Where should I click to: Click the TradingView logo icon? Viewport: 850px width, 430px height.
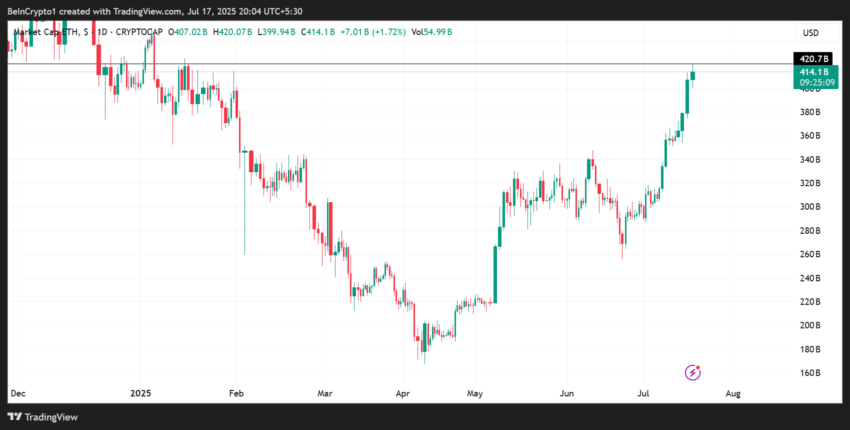pos(15,417)
